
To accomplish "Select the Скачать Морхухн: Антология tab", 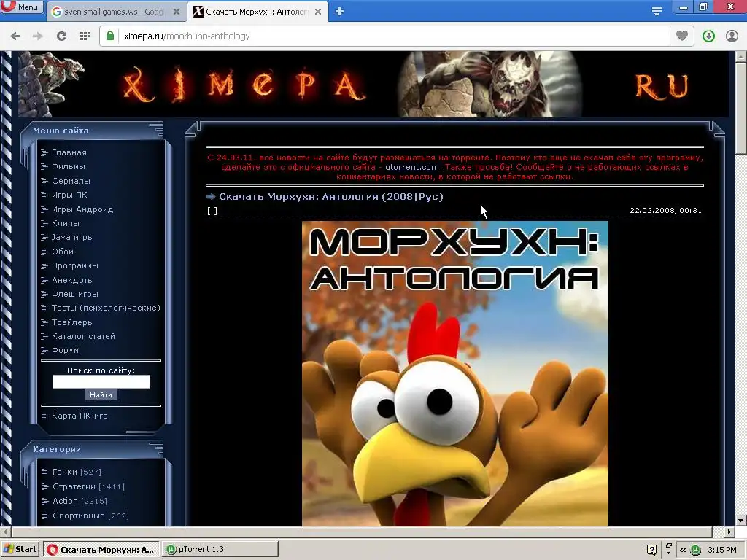I will [x=258, y=12].
